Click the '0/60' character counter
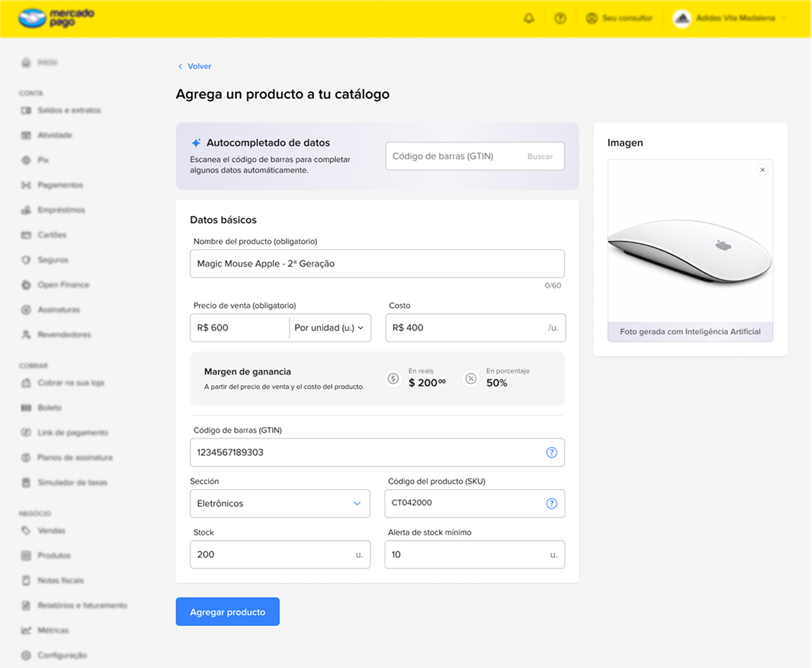Screen dimensions: 812x668 coord(553,286)
